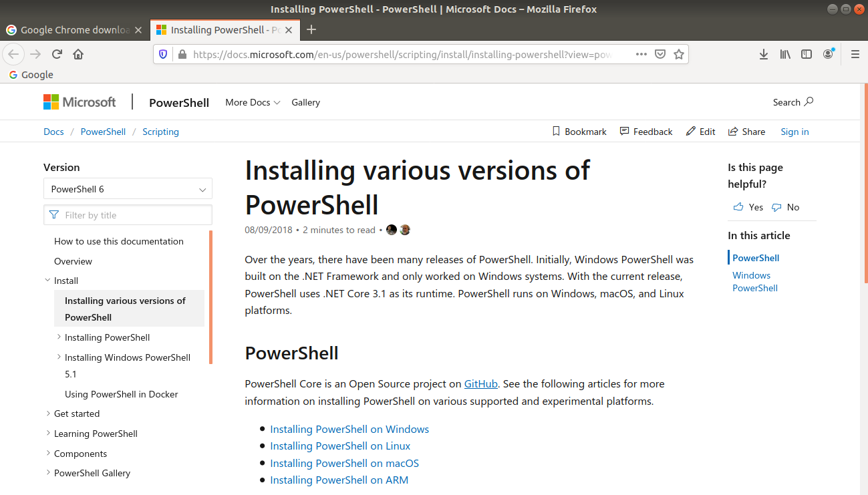Select Installing various versions of PowerShell item
Image resolution: width=868 pixels, height=495 pixels.
(129, 309)
